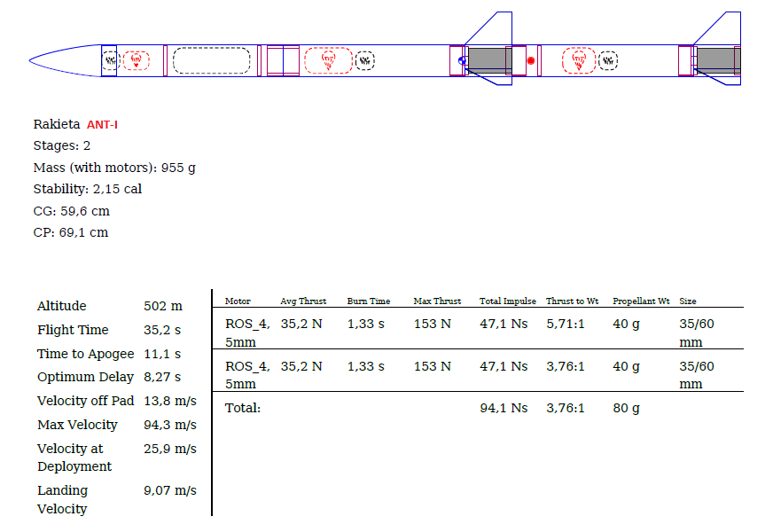This screenshot has height=532, width=773.
Task: Click the Max Velocity value 94,3 m/s
Action: (x=170, y=425)
